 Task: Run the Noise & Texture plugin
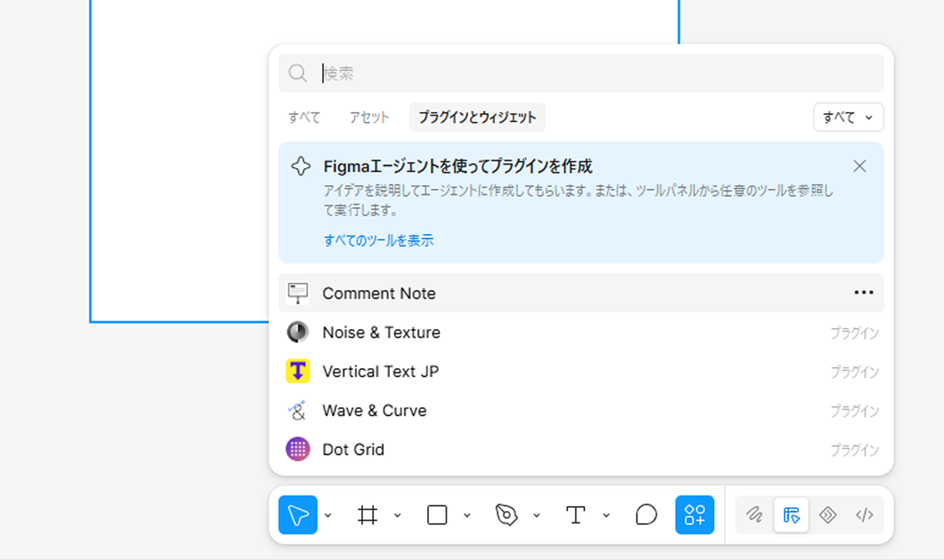click(x=582, y=332)
